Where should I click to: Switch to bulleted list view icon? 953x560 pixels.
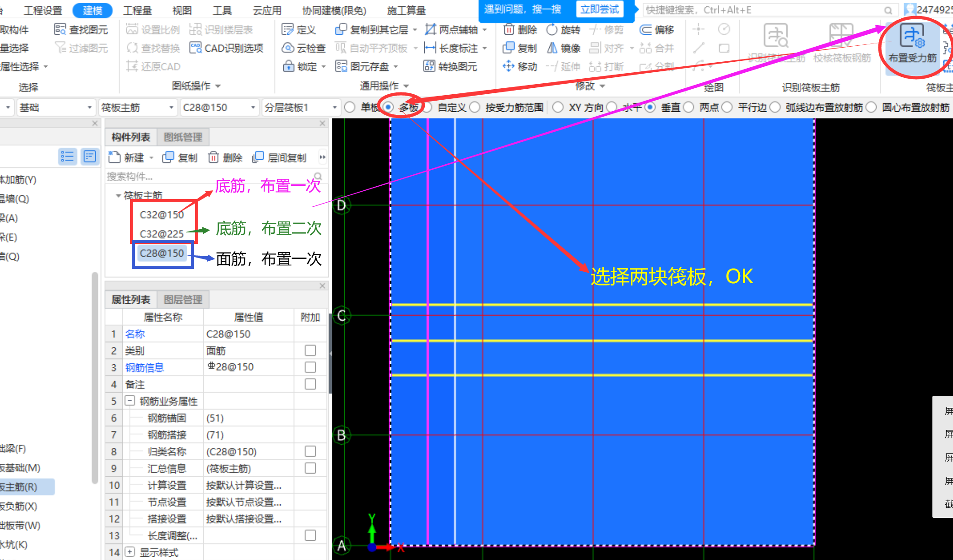(67, 156)
